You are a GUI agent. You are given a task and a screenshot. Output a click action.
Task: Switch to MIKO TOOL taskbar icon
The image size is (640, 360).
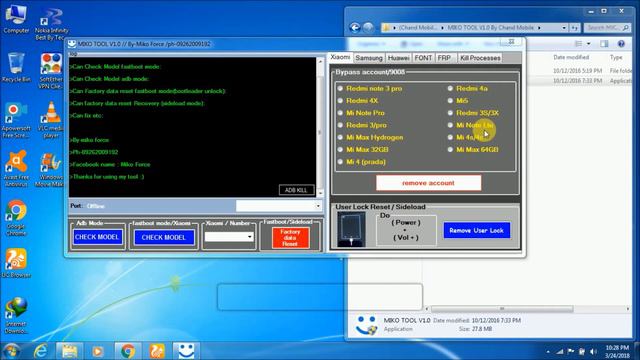point(186,351)
